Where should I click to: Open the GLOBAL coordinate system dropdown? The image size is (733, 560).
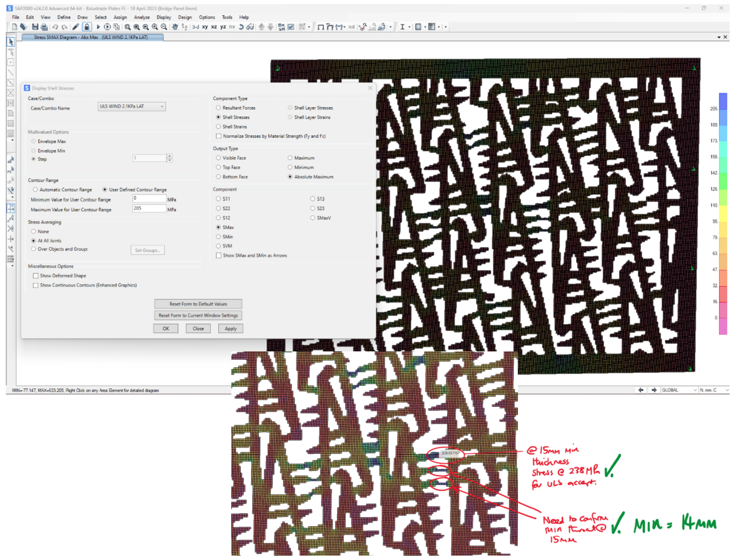click(679, 390)
